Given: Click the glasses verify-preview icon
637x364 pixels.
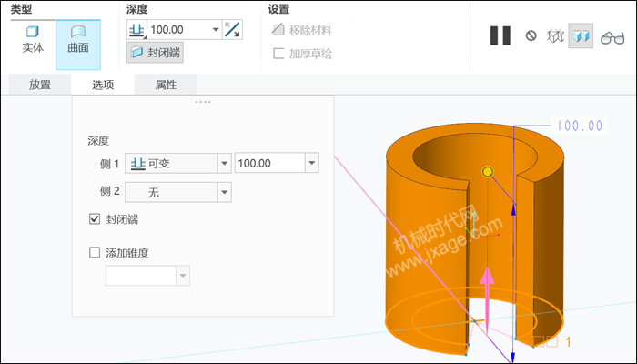Looking at the screenshot, I should (612, 38).
